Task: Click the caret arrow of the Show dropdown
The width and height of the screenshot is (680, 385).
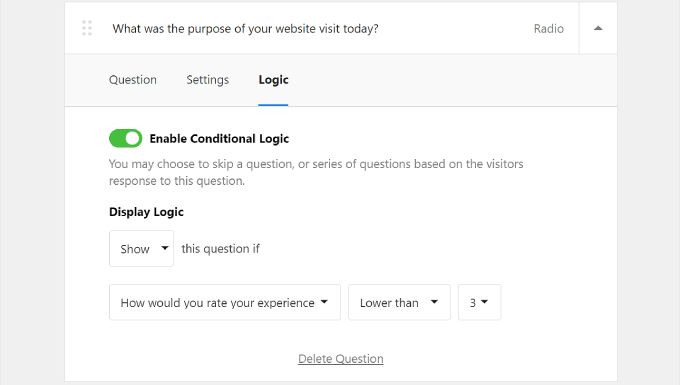Action: coord(164,248)
